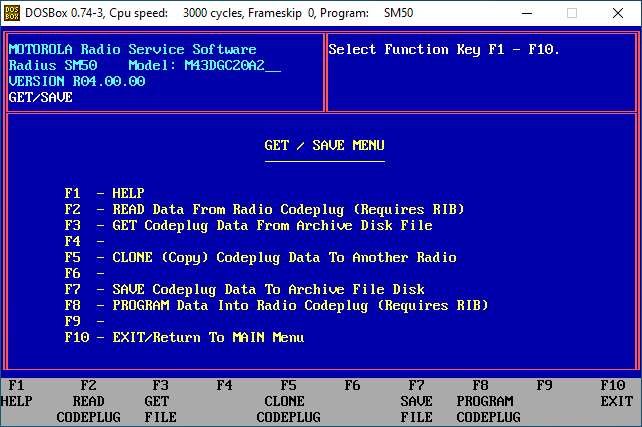Select 'READ Data From Radio Codeplug' menu line
The width and height of the screenshot is (642, 427).
pyautogui.click(x=264, y=210)
